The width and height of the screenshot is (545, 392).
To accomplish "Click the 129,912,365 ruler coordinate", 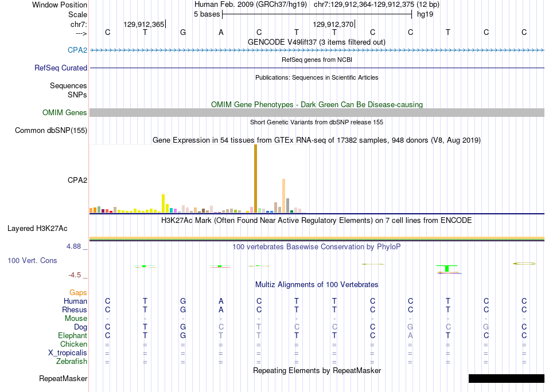I will click(143, 24).
